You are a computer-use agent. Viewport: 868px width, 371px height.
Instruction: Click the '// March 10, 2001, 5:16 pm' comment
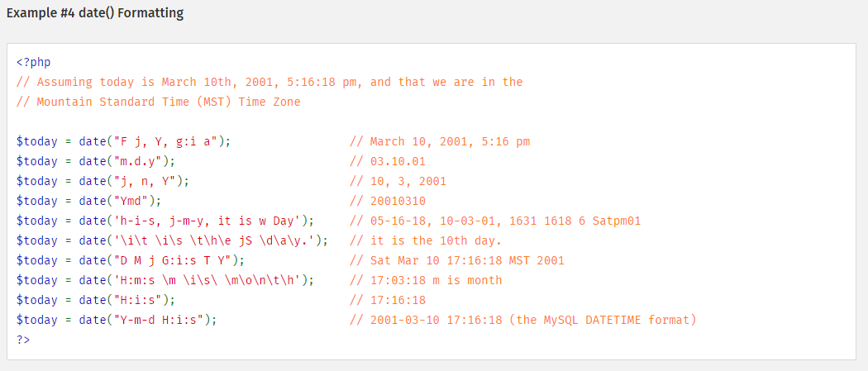(x=440, y=141)
